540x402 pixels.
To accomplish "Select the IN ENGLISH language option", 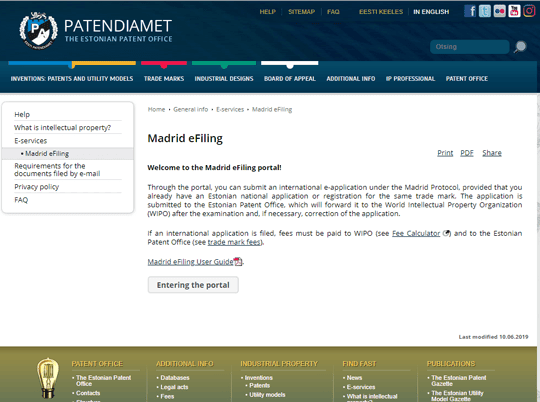I will point(431,12).
